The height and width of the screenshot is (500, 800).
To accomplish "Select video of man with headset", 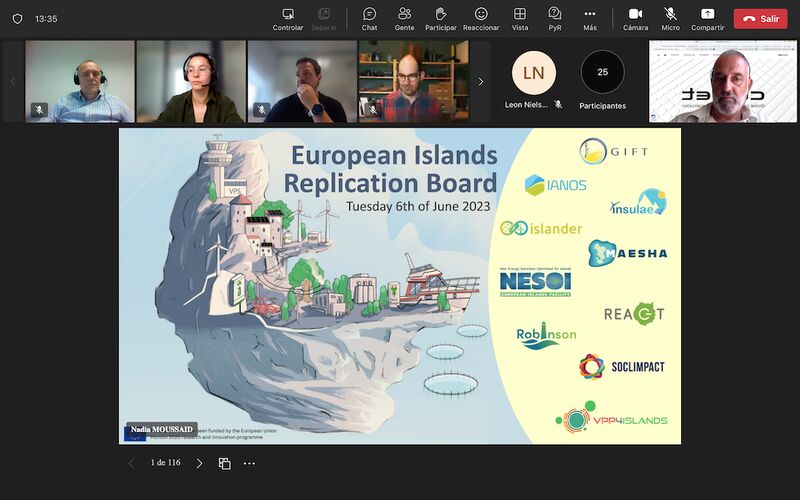I will pyautogui.click(x=80, y=82).
